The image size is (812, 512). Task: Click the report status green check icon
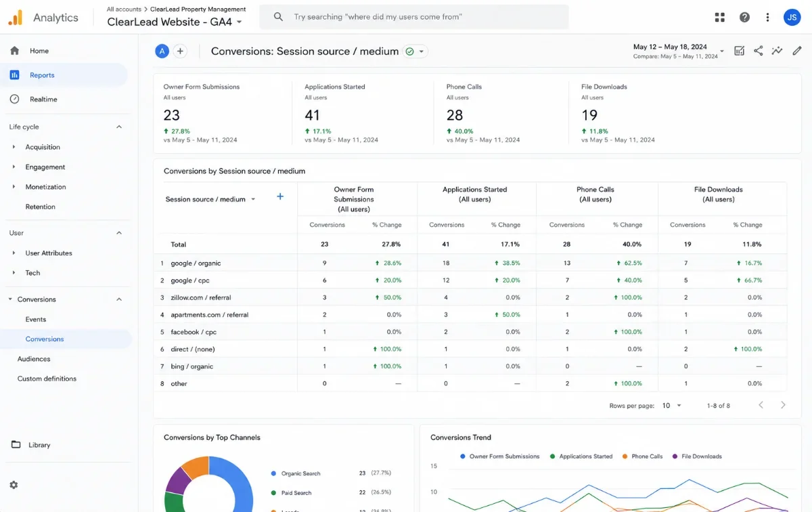tap(409, 51)
